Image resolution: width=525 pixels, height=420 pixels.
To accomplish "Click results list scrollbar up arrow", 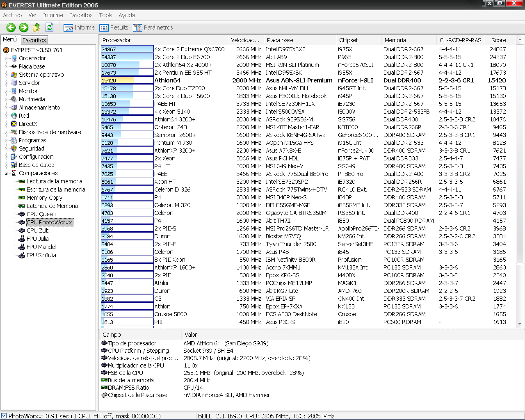I will [x=520, y=40].
